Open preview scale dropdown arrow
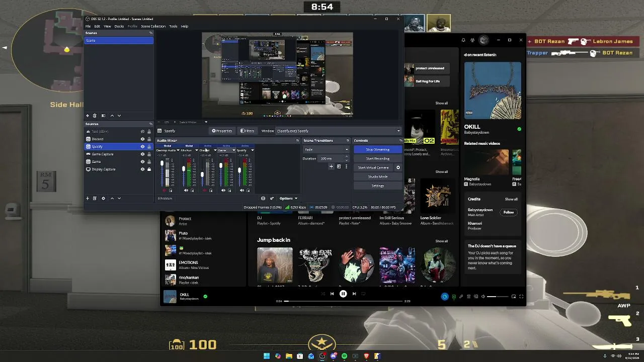 click(206, 122)
